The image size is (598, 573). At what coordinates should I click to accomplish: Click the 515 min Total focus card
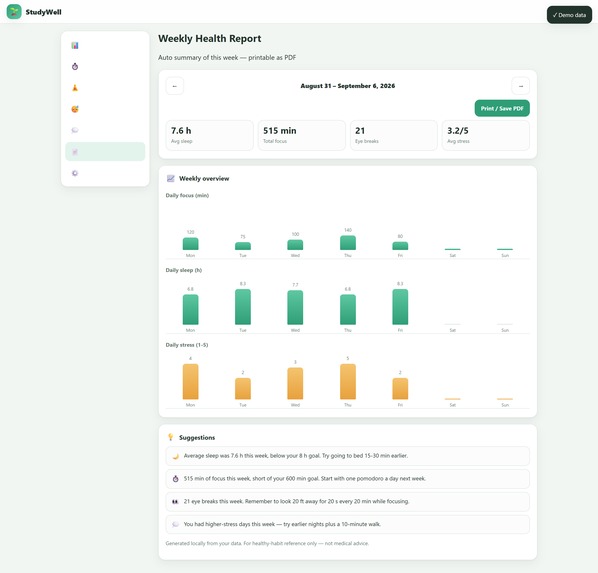coord(302,135)
